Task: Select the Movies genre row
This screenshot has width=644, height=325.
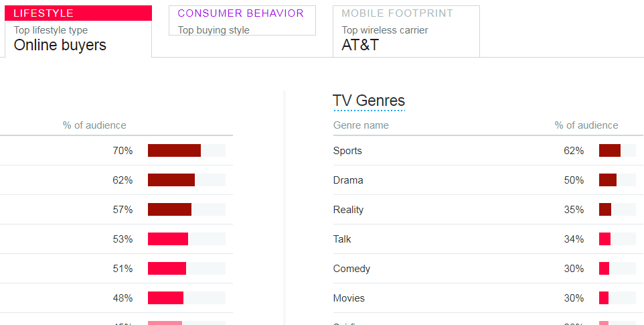Action: coord(488,298)
